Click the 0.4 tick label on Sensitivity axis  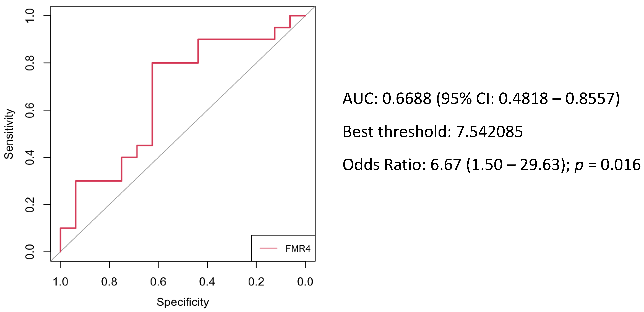[x=30, y=157]
